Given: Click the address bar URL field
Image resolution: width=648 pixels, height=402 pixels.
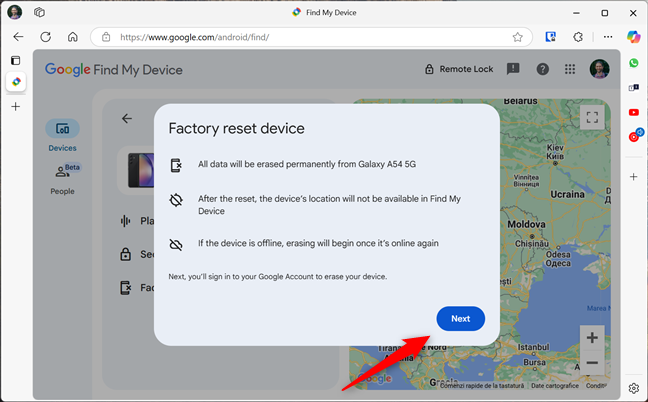Looking at the screenshot, I should point(311,37).
